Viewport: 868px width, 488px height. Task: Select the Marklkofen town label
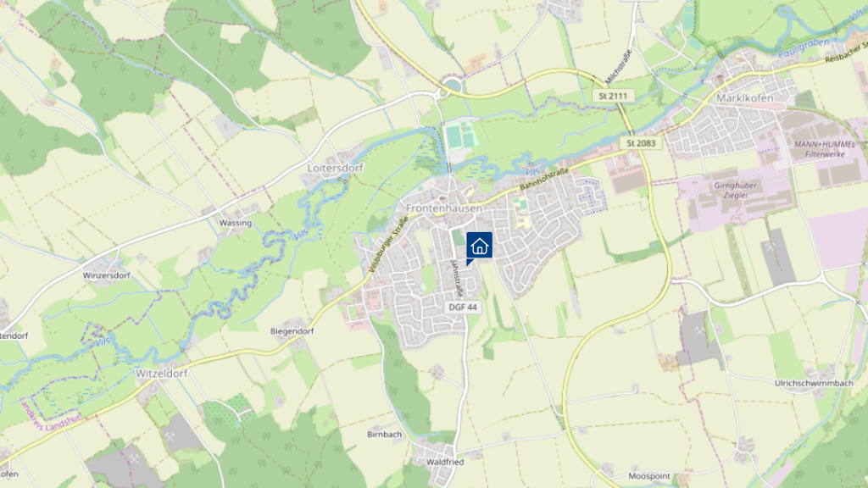coord(744,98)
